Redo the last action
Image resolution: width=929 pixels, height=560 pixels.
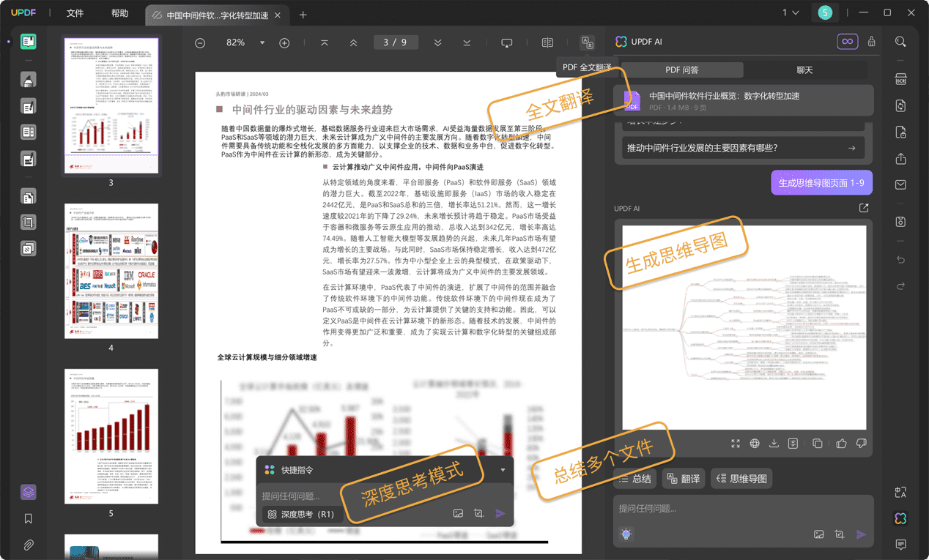point(901,285)
